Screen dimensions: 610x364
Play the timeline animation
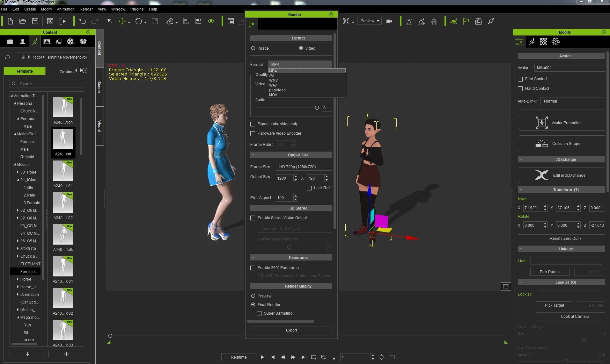point(262,357)
